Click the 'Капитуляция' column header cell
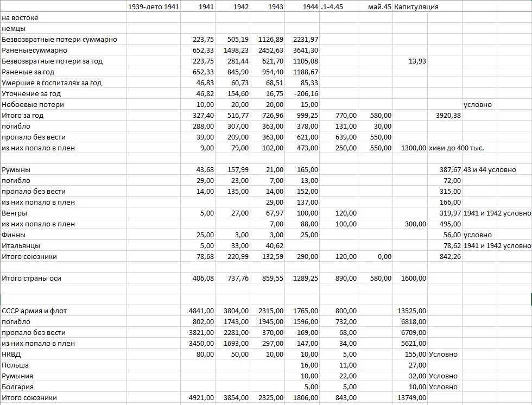 pyautogui.click(x=410, y=7)
